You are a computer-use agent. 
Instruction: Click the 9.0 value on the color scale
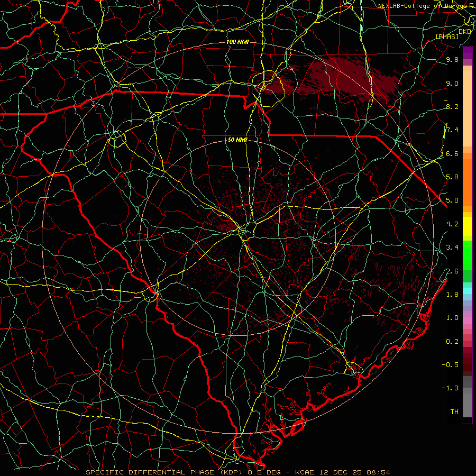(452, 83)
